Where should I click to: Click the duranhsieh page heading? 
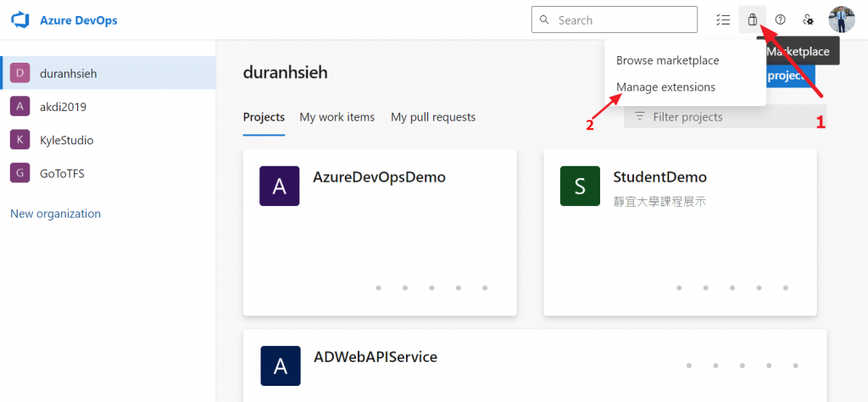pos(285,73)
